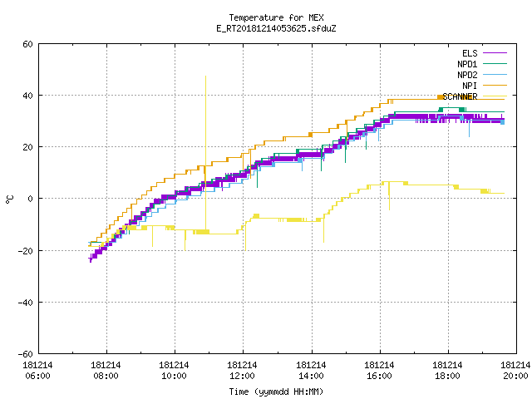Click the NPI legend label
Screen dimensions: 532x399
pyautogui.click(x=470, y=86)
